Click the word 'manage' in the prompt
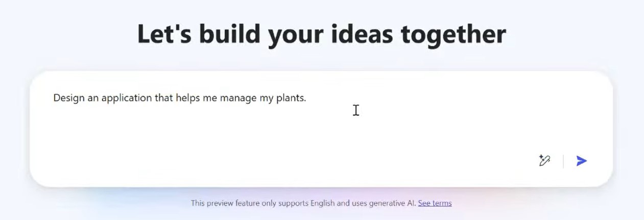 click(238, 98)
